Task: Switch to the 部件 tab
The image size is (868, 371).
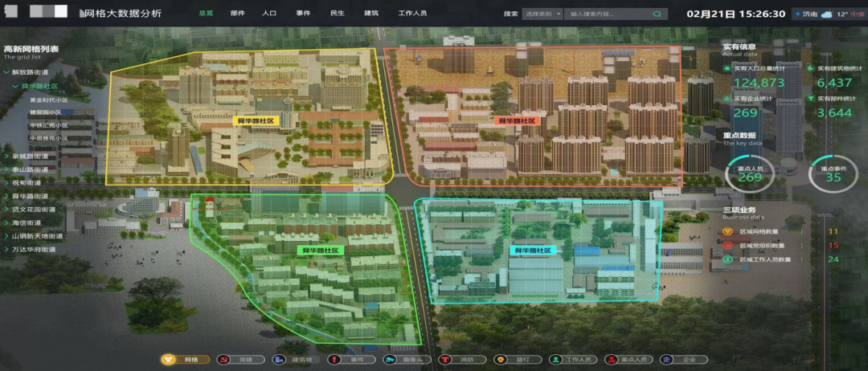Action: pyautogui.click(x=237, y=14)
